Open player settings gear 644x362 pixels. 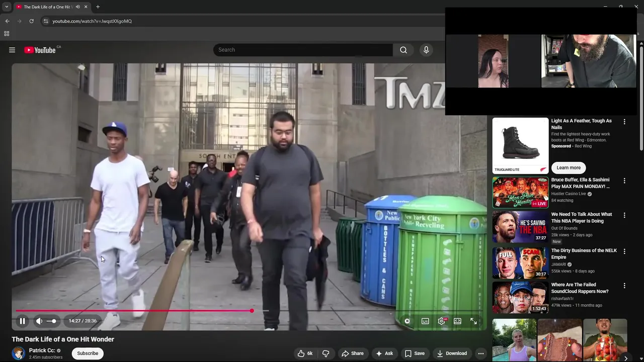click(x=441, y=321)
